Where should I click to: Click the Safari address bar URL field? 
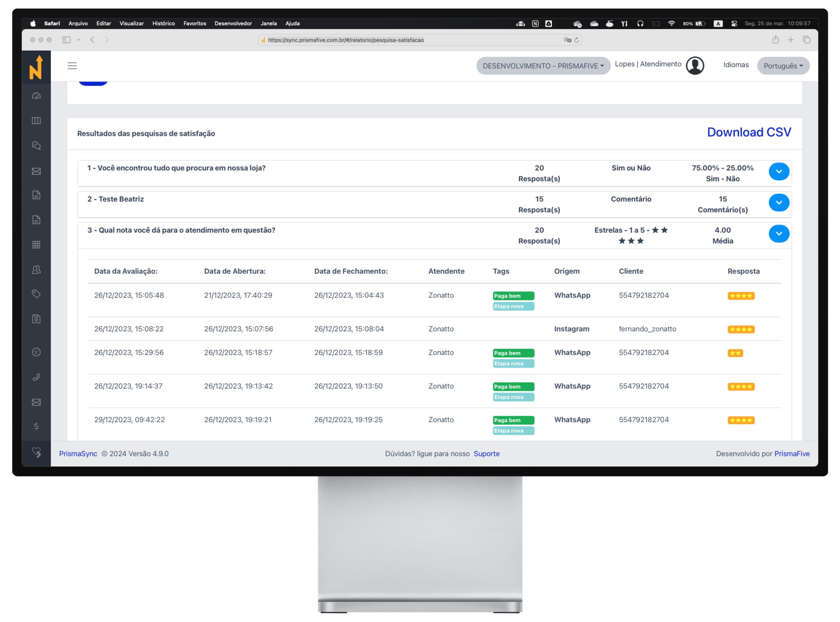pyautogui.click(x=414, y=40)
